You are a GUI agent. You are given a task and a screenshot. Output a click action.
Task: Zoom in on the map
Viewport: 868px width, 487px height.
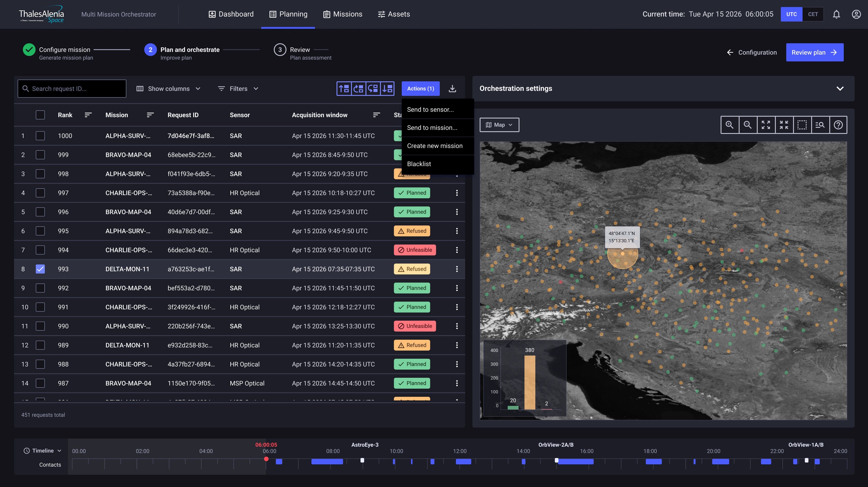[x=729, y=125]
